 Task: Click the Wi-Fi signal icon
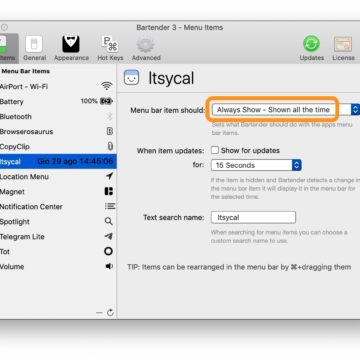pos(107,86)
